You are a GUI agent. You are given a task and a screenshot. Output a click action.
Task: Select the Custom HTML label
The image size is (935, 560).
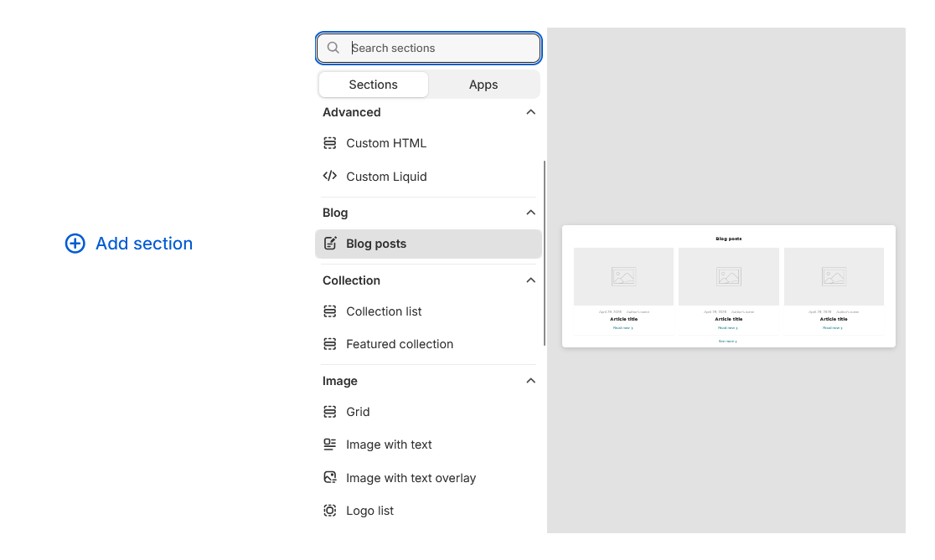386,143
